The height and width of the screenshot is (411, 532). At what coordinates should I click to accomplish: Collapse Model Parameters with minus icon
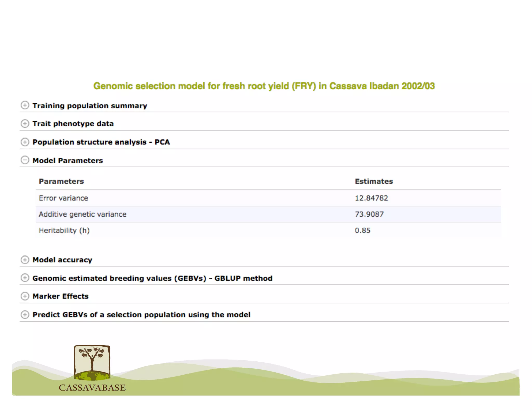tap(25, 160)
